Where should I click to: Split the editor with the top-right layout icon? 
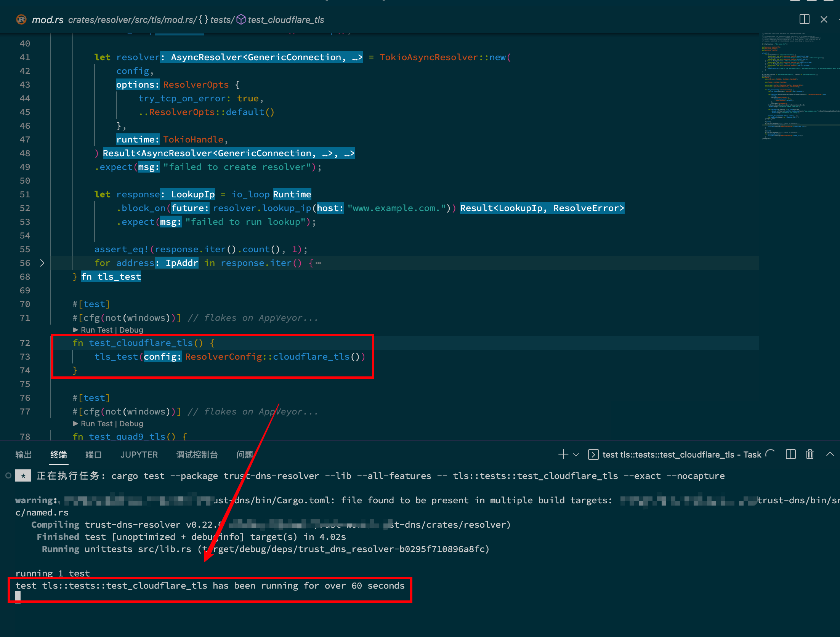[805, 19]
